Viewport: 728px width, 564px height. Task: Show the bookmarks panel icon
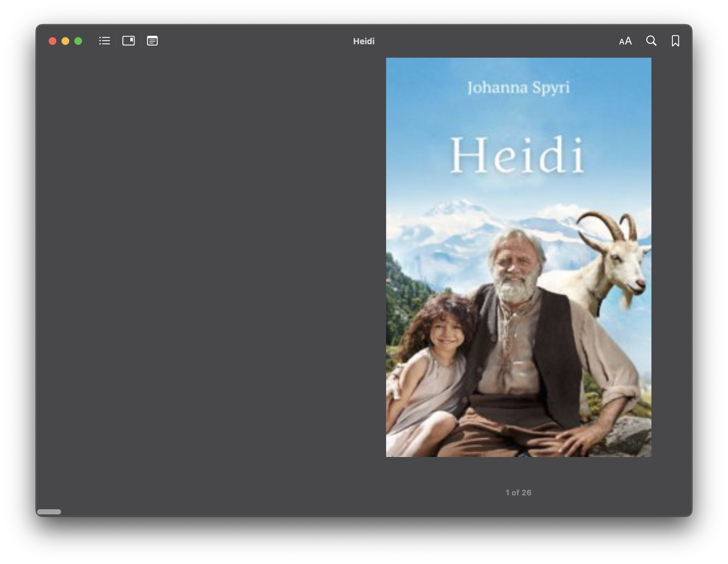tap(129, 41)
